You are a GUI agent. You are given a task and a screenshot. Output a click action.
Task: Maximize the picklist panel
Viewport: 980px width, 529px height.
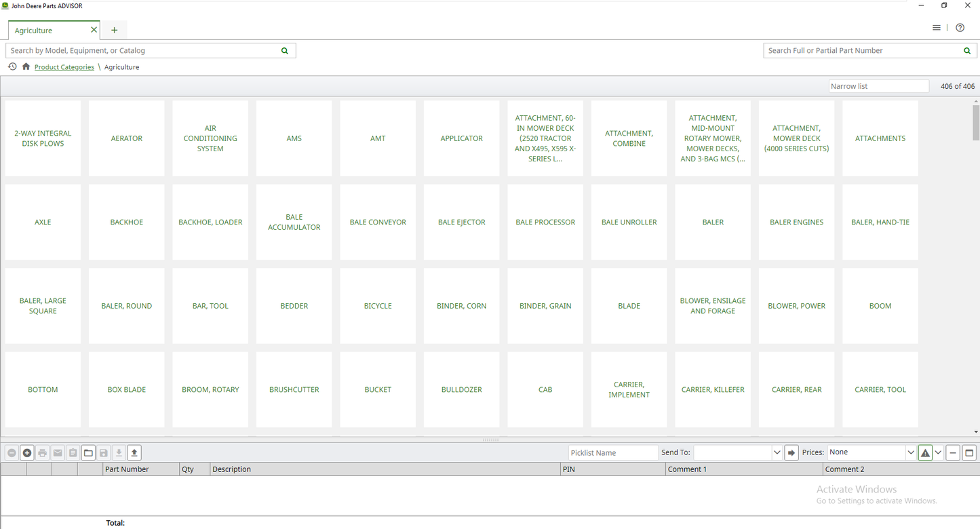pos(969,452)
